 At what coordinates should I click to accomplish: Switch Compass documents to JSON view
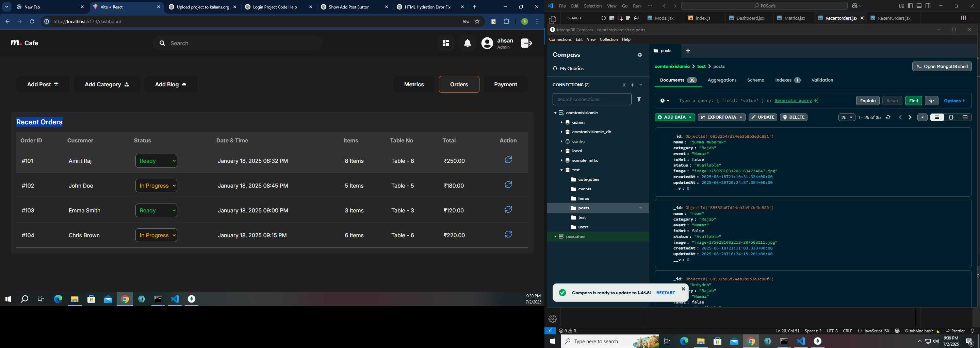click(951, 117)
